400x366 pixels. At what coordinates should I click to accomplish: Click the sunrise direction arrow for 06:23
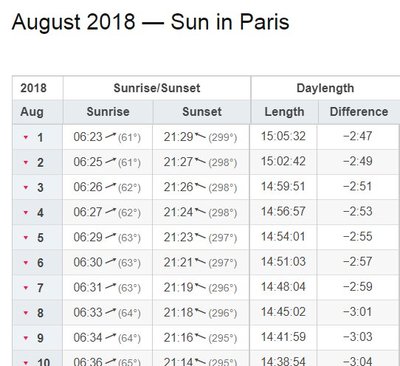(110, 135)
